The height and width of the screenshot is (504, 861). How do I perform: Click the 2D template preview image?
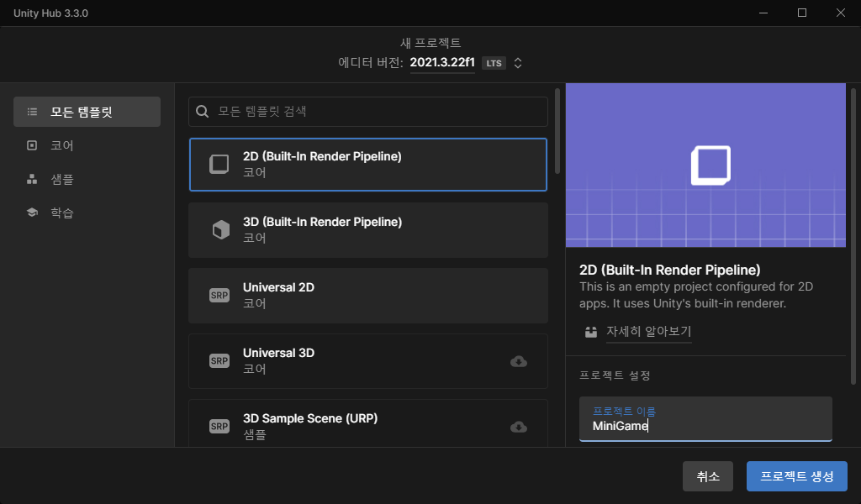(705, 165)
